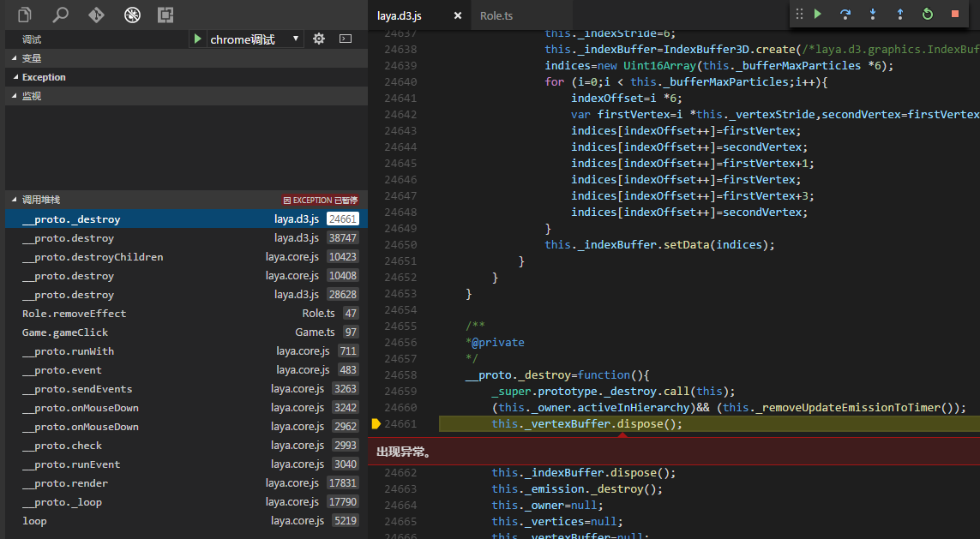
Task: Click the green start debugging arrow
Action: [198, 39]
